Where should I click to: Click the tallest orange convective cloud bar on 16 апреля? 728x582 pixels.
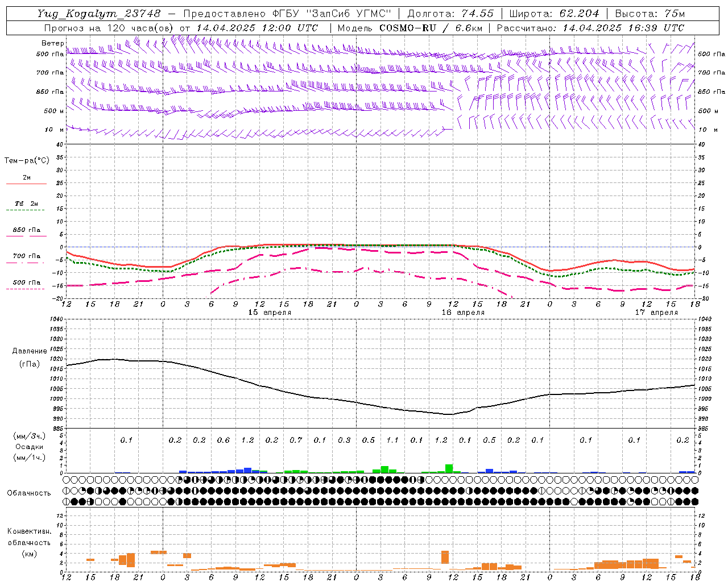pyautogui.click(x=445, y=557)
